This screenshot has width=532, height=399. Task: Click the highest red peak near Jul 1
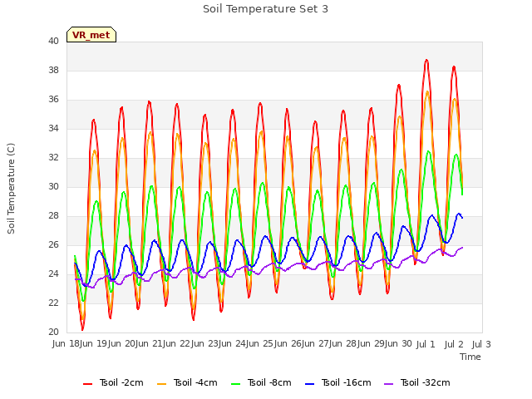coord(426,61)
